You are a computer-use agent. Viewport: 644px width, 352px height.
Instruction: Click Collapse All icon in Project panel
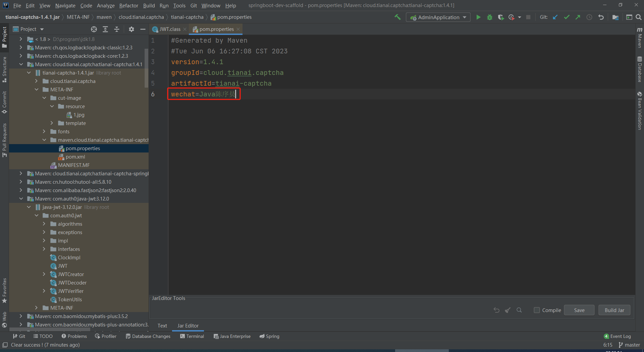coord(117,29)
